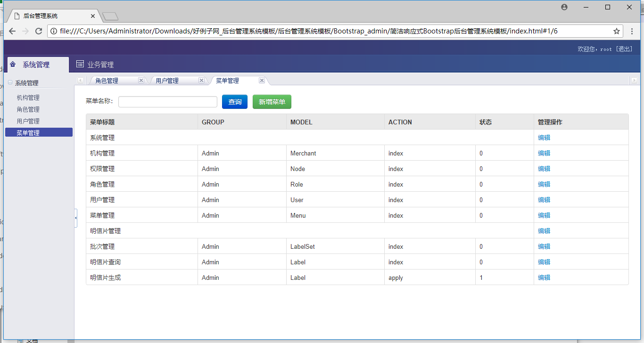
Task: Collapse the 系统管理 sidebar group
Action: pos(10,83)
